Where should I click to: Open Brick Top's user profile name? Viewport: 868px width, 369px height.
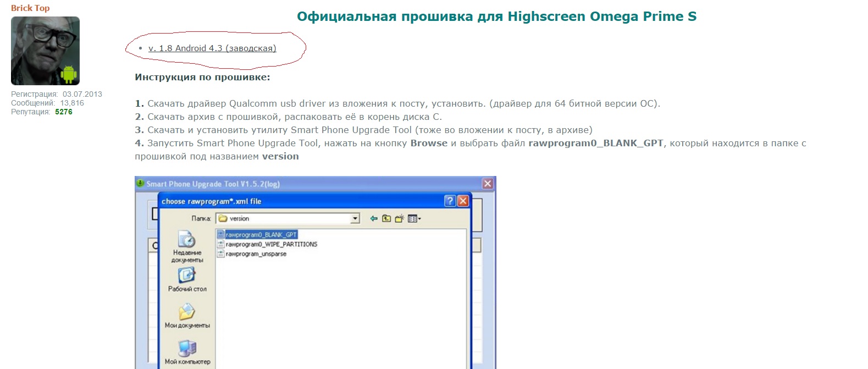[30, 8]
